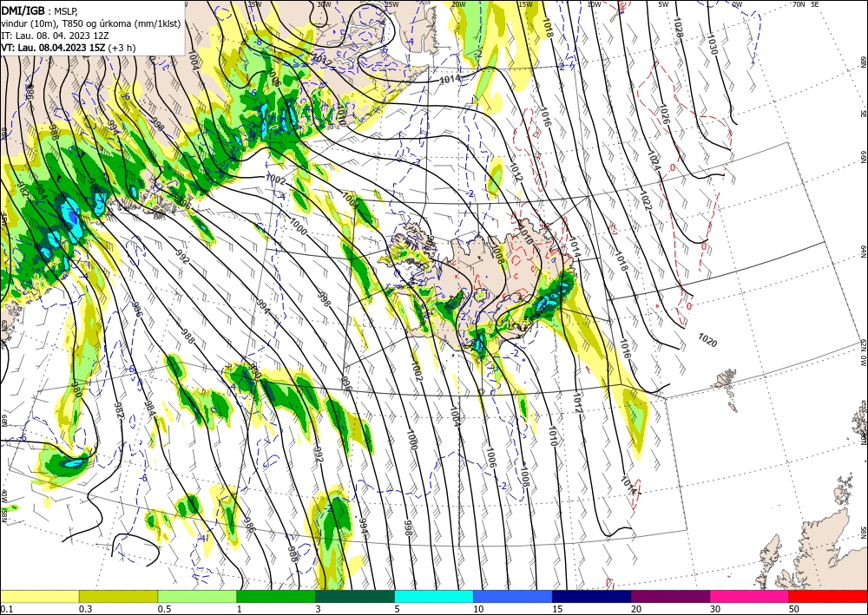
Task: Click the 1024 isobar label
Action: click(654, 160)
